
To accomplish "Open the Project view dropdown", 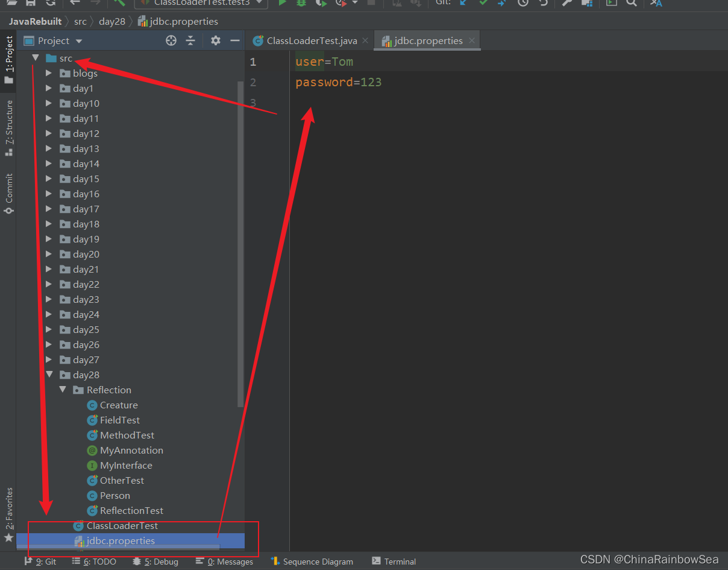I will click(53, 40).
